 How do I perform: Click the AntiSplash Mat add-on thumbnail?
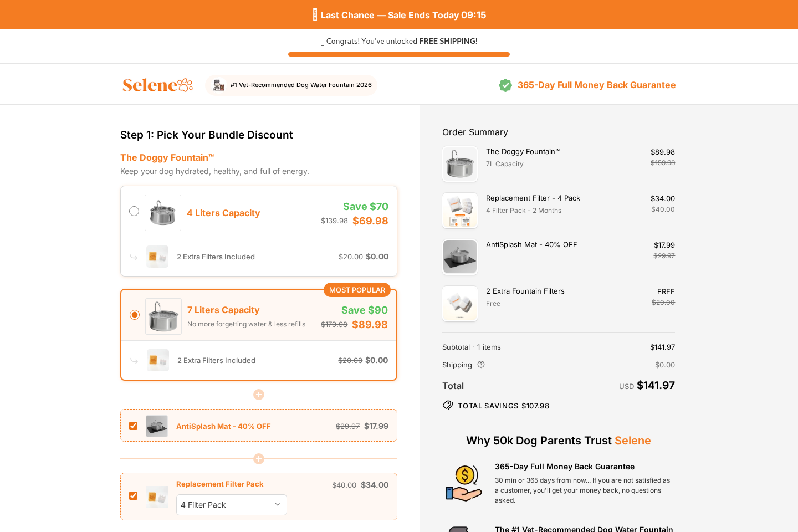pos(157,426)
